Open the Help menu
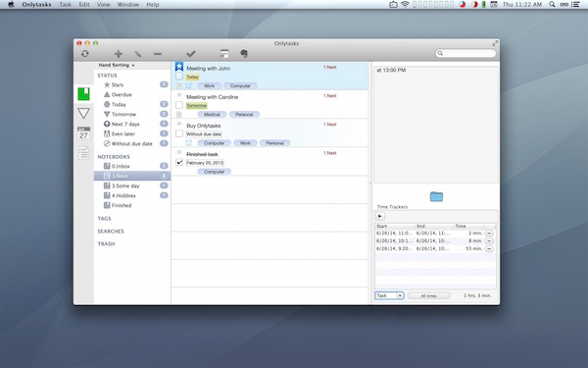The width and height of the screenshot is (588, 368). click(x=153, y=5)
